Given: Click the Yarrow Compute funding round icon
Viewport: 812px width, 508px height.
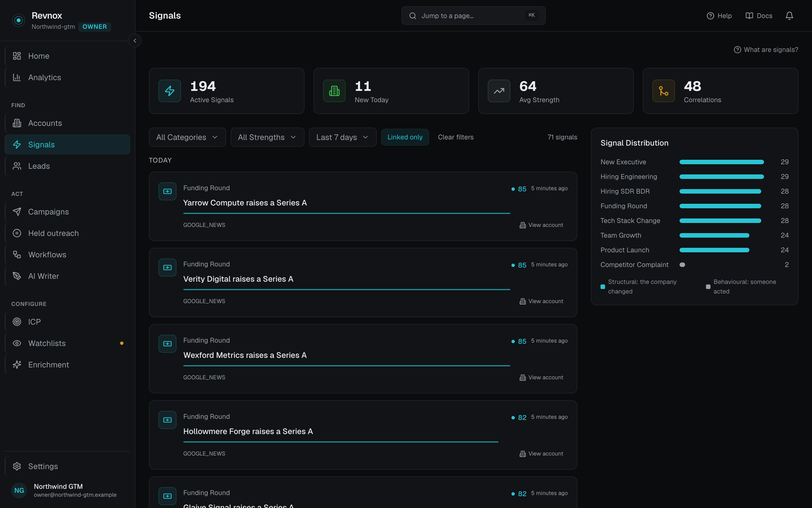Looking at the screenshot, I should pyautogui.click(x=167, y=192).
